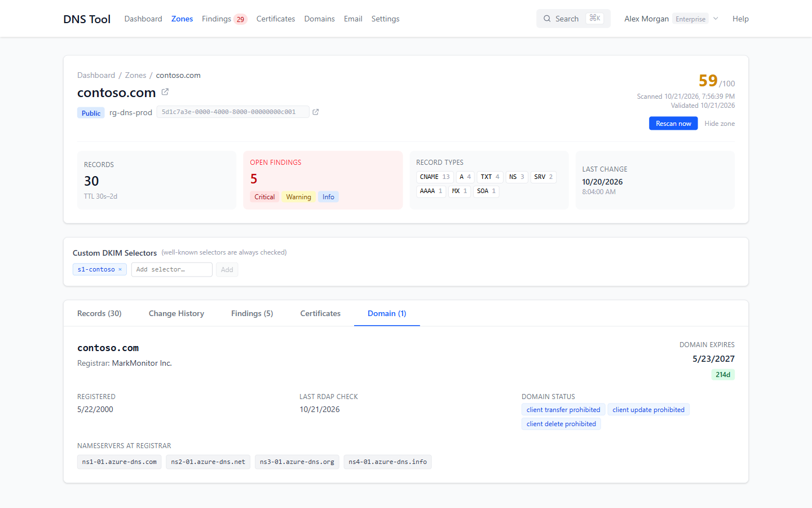This screenshot has width=812, height=508.
Task: Navigate to Certificates in top navigation
Action: [x=276, y=19]
